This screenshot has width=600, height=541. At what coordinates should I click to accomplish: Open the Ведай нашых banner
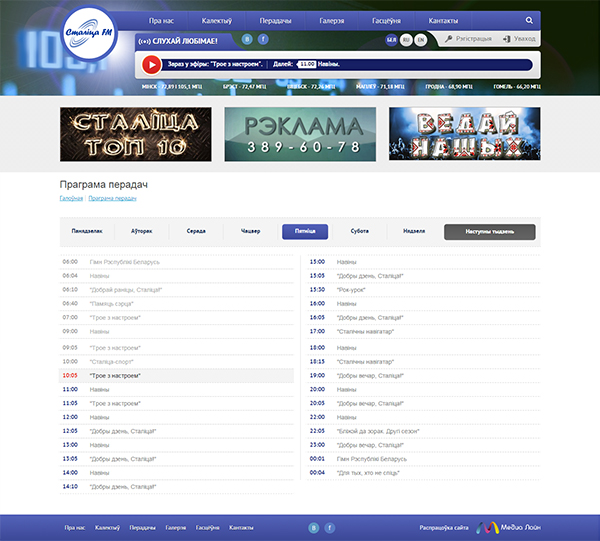(465, 134)
